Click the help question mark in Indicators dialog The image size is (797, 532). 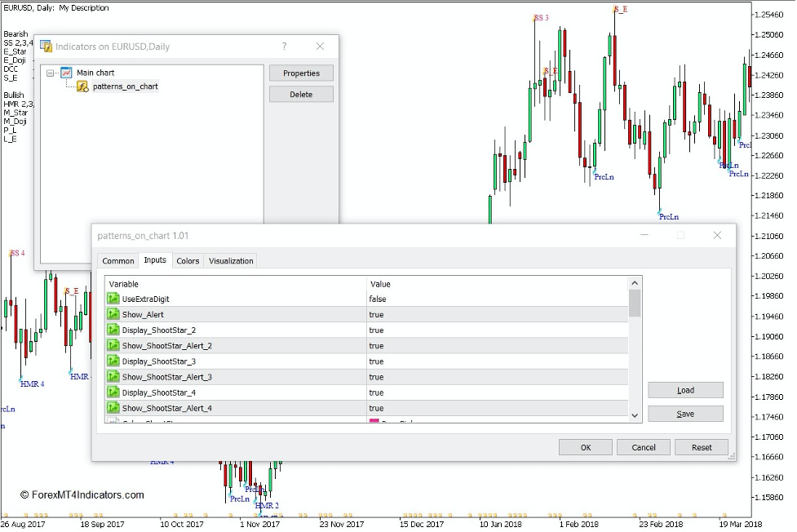coord(283,47)
